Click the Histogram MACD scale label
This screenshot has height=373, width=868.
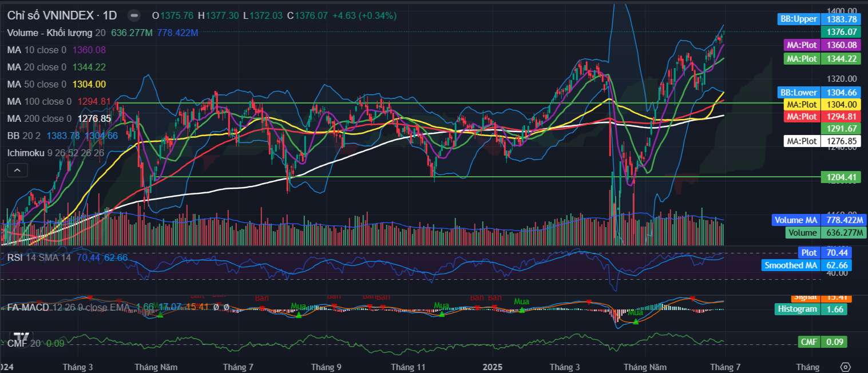(796, 309)
